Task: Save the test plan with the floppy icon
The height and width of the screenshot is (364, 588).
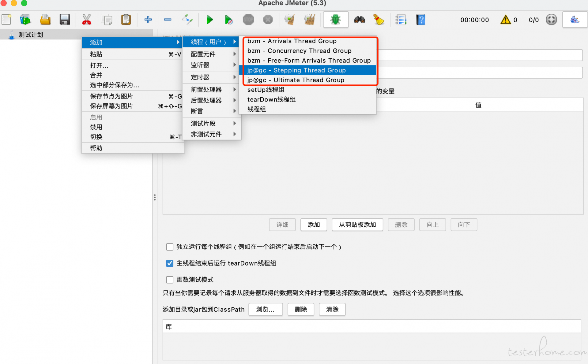Action: [x=65, y=20]
